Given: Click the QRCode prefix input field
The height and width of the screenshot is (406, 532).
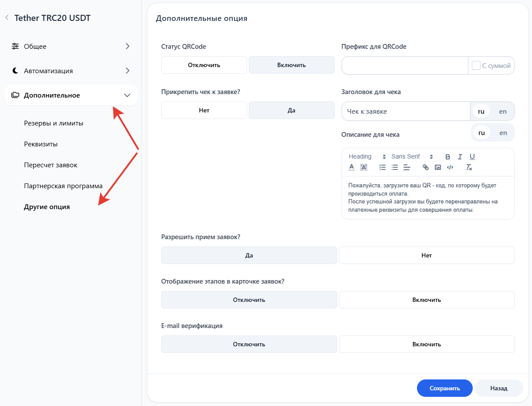Looking at the screenshot, I should 404,65.
